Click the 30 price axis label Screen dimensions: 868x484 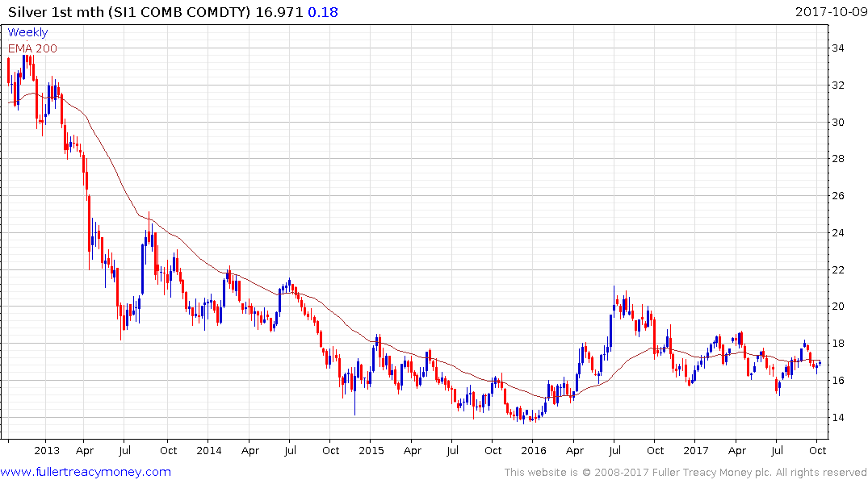tap(837, 123)
